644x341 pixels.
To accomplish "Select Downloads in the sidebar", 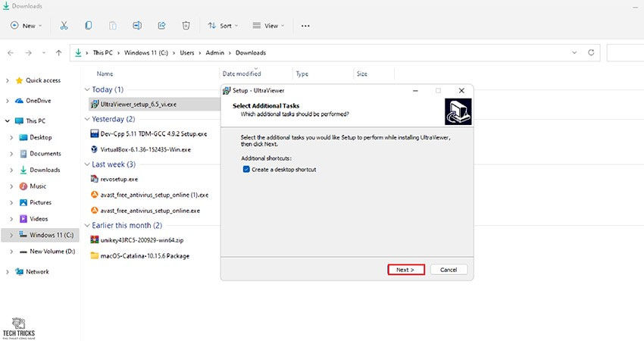I will tap(45, 170).
